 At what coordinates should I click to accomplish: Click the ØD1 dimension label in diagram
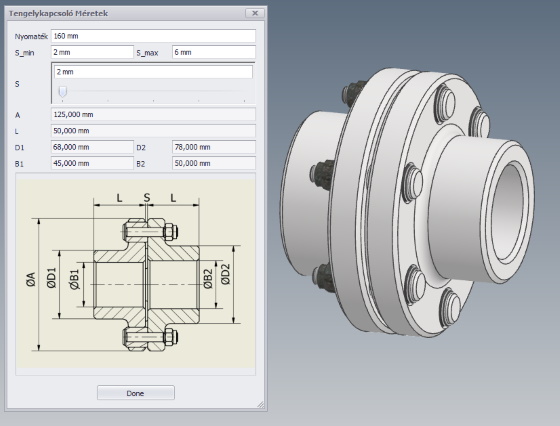(x=51, y=278)
